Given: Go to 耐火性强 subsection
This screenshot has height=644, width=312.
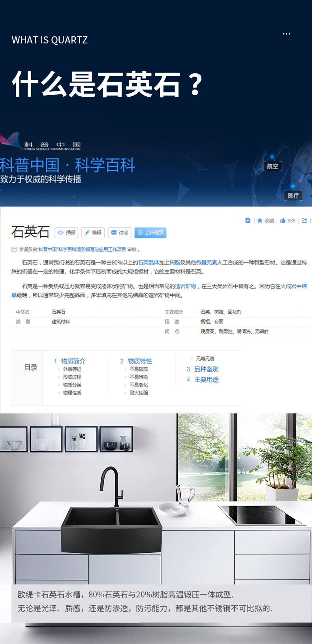Looking at the screenshot, I should click(x=139, y=393).
